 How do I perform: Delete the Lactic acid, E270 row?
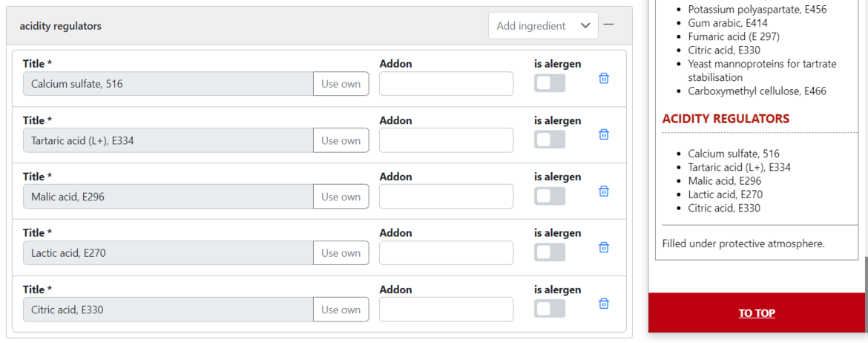(604, 247)
